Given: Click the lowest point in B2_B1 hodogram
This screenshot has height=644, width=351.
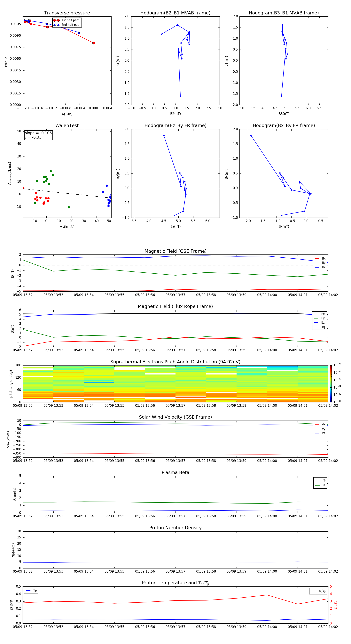Looking at the screenshot, I should 180,96.
